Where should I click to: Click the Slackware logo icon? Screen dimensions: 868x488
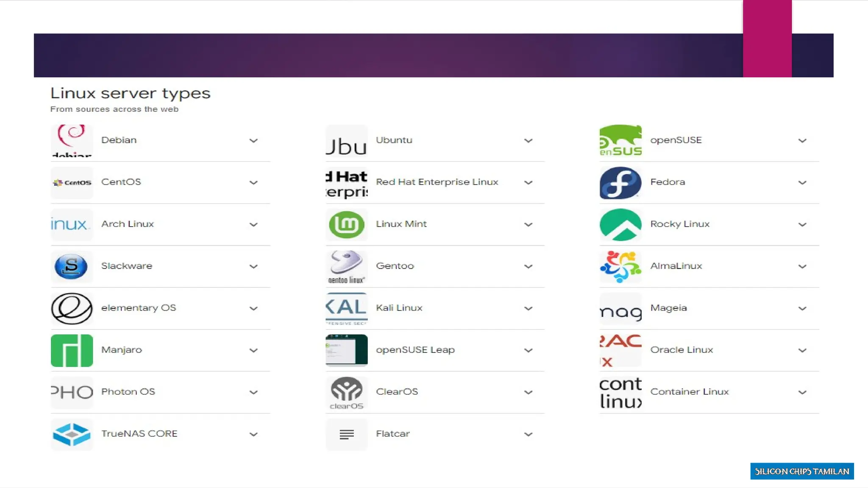pos(72,266)
